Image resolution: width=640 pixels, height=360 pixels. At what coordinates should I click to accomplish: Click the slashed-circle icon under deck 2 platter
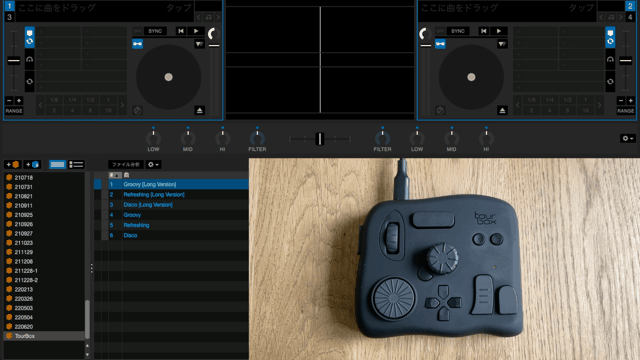coord(440,110)
